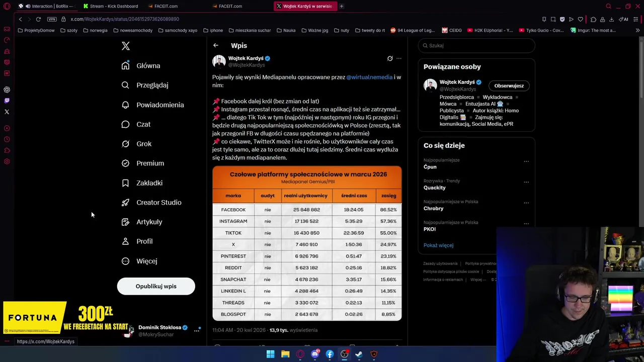Open File Explorer in taskbar
The image size is (644, 362).
tap(285, 354)
